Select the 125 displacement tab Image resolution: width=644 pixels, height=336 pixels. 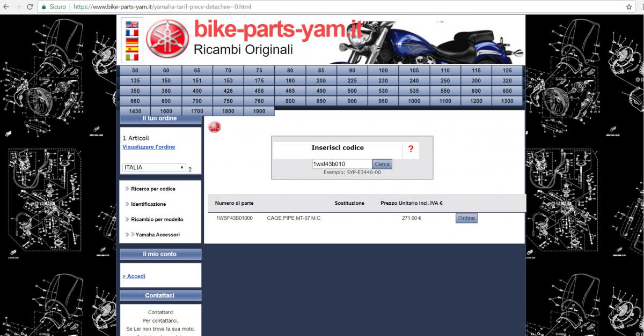pos(507,71)
